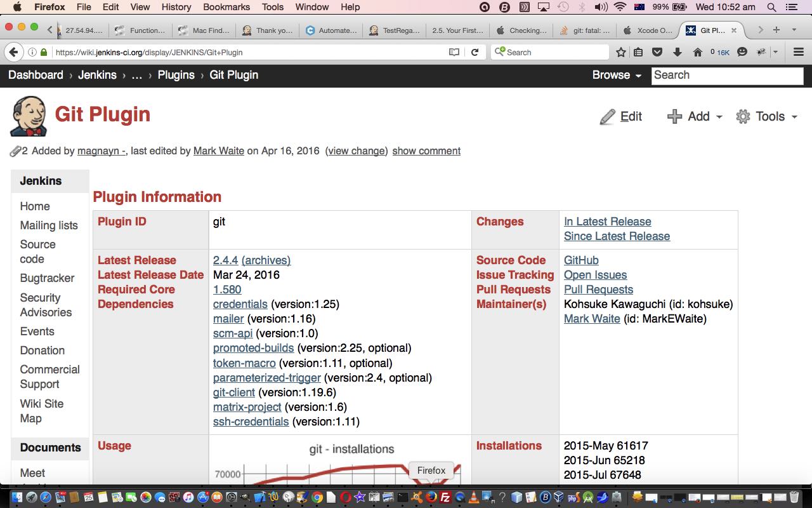Expand the Tools dropdown menu
Viewport: 812px width, 508px height.
(x=766, y=116)
